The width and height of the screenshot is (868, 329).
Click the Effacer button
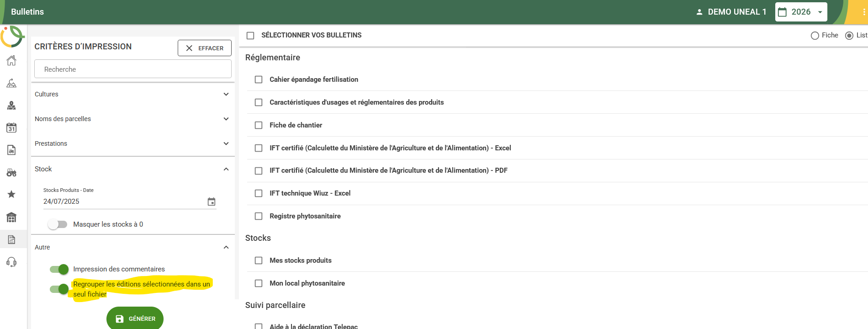coord(205,48)
